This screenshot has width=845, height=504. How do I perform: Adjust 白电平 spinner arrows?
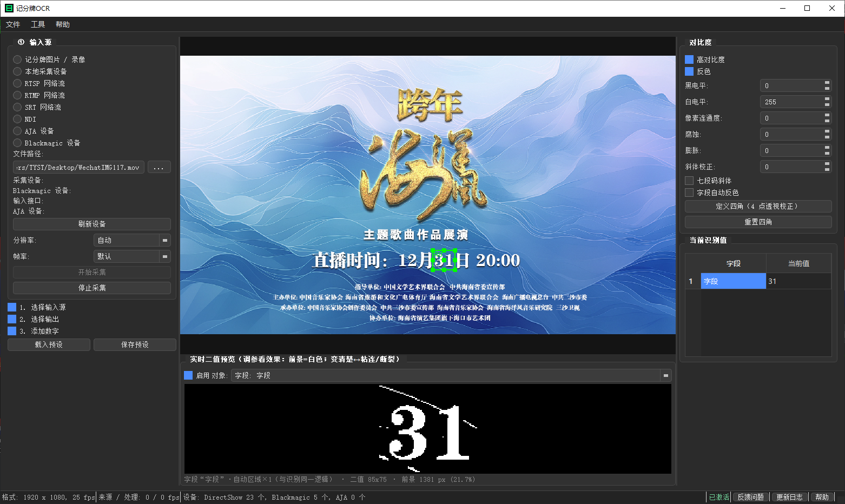point(827,102)
